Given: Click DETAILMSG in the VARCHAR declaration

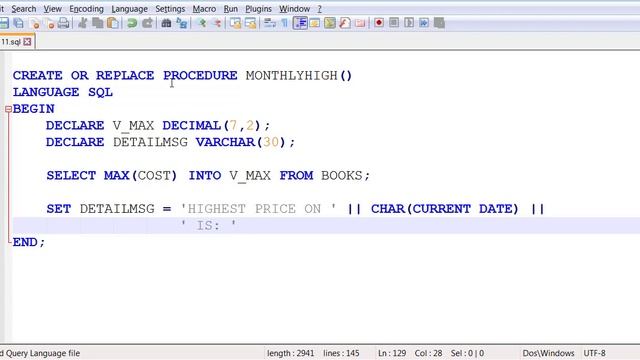Looking at the screenshot, I should click(150, 142).
